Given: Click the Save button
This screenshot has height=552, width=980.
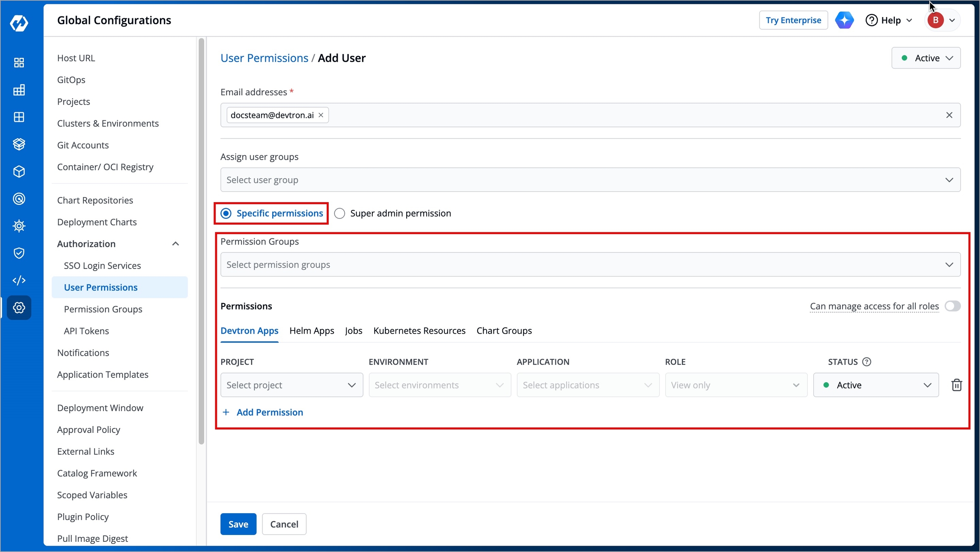Looking at the screenshot, I should [238, 524].
